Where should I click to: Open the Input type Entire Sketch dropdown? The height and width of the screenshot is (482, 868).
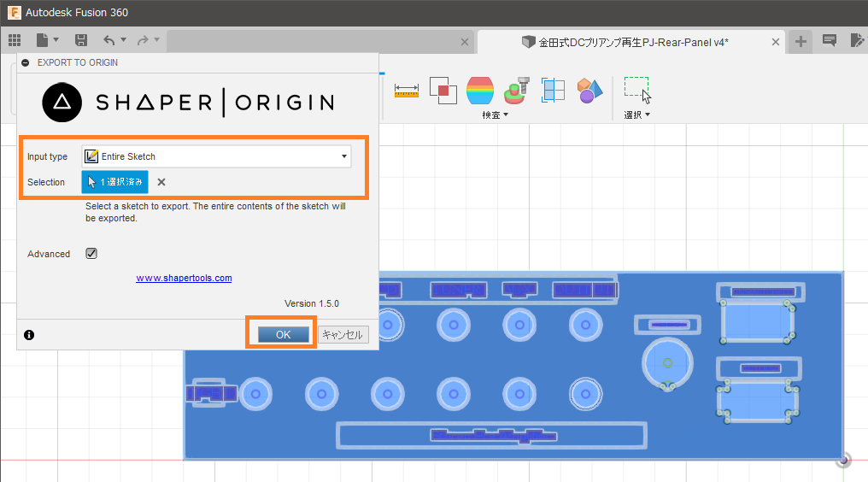[x=216, y=156]
